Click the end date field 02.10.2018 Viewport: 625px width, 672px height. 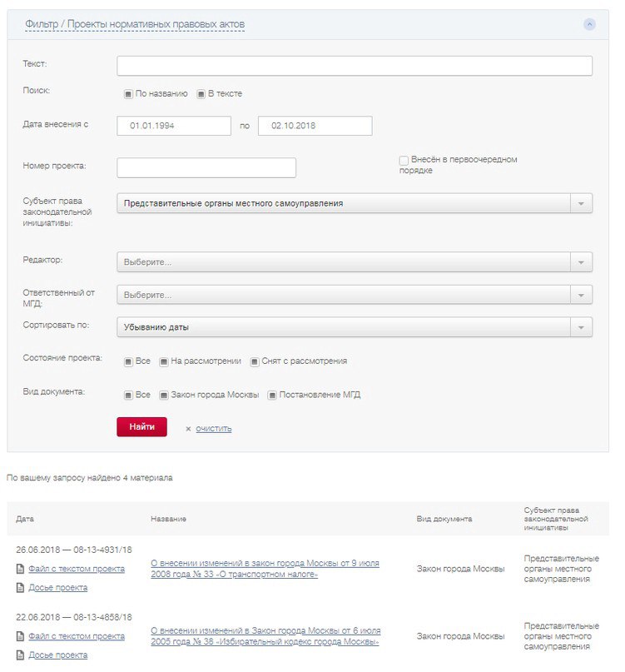coord(315,126)
